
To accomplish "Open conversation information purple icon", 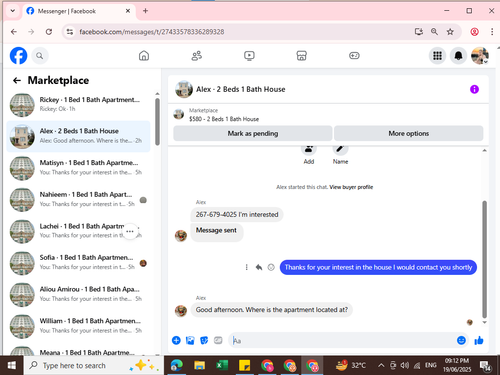I will (474, 89).
